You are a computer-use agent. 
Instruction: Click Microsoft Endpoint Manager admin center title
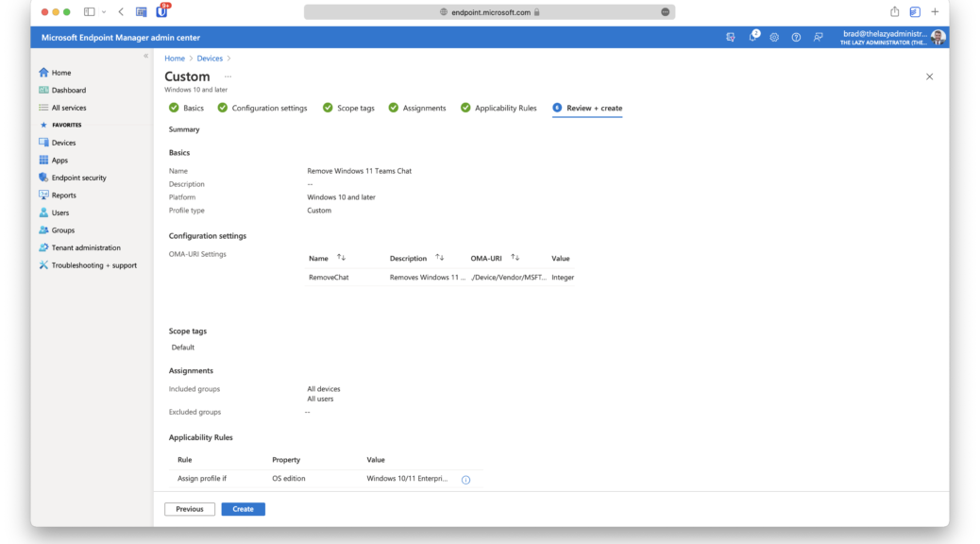[121, 38]
